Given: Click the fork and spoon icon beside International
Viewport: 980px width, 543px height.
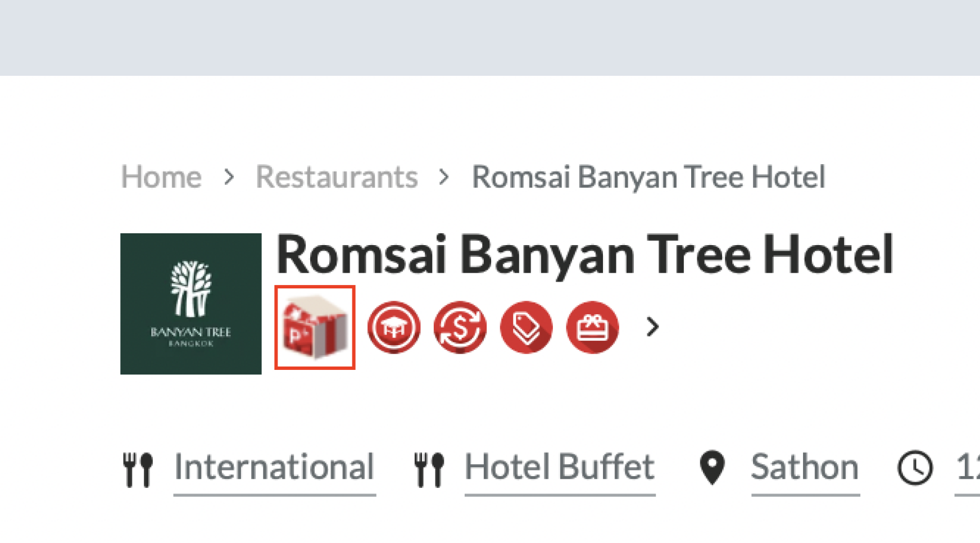Looking at the screenshot, I should (x=138, y=469).
